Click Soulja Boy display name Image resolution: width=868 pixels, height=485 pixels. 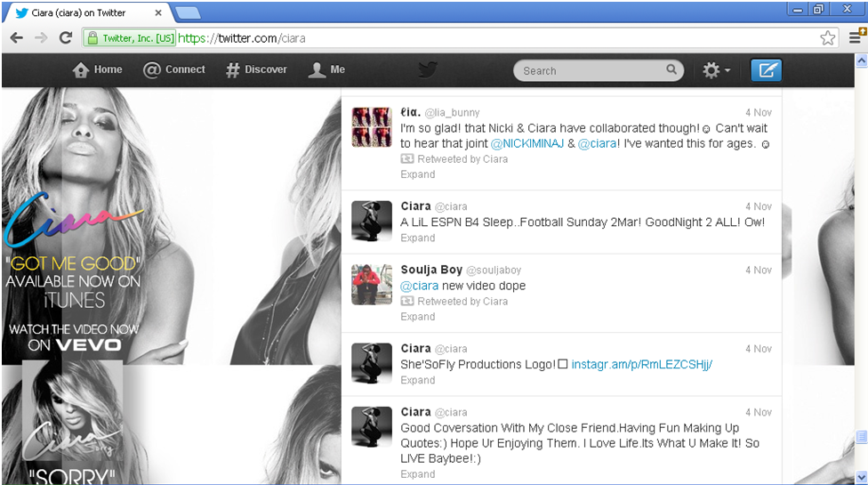point(431,270)
